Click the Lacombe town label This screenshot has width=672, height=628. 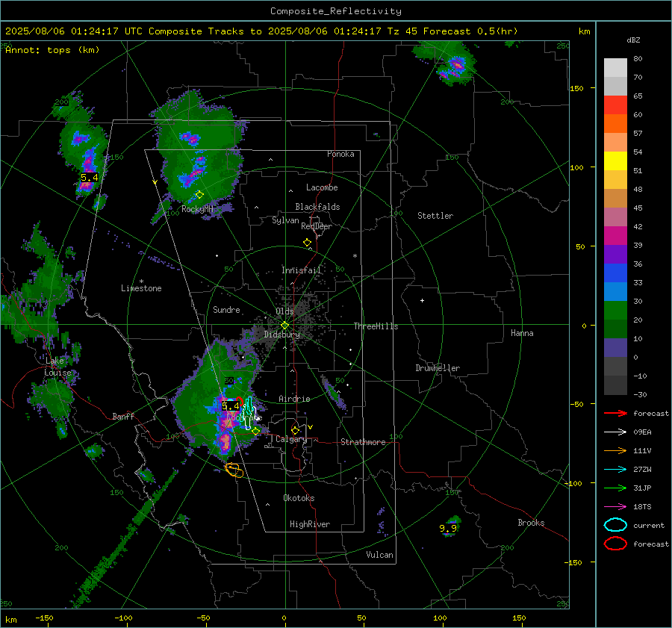coord(322,187)
